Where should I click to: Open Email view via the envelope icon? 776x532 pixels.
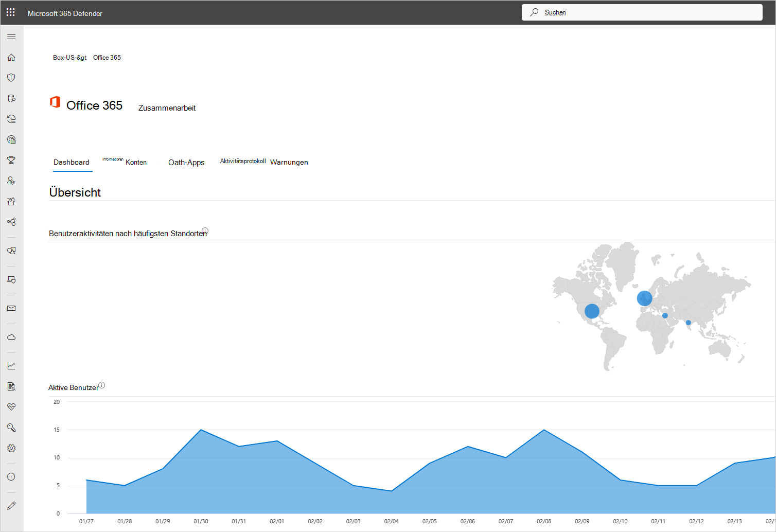[x=11, y=308]
